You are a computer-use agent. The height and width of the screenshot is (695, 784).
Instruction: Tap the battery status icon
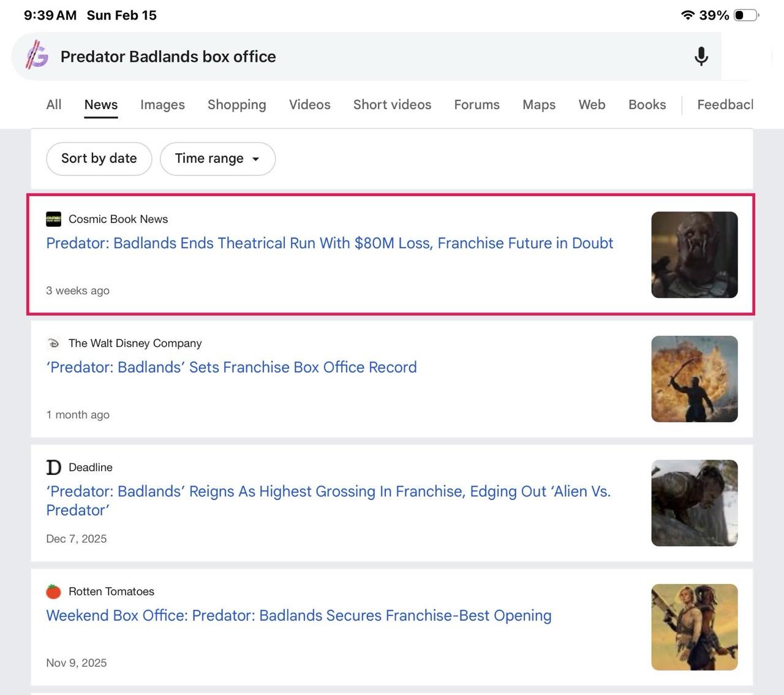point(746,15)
